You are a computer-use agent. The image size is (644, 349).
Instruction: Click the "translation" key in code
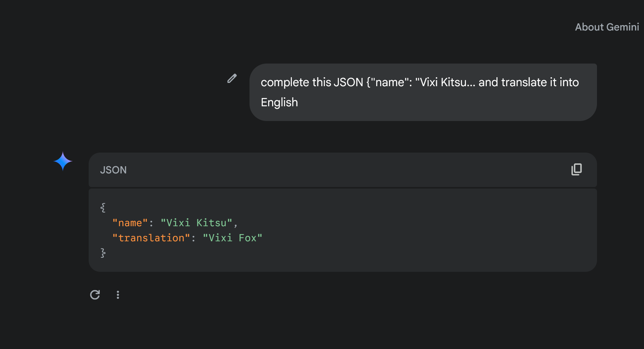(x=151, y=238)
